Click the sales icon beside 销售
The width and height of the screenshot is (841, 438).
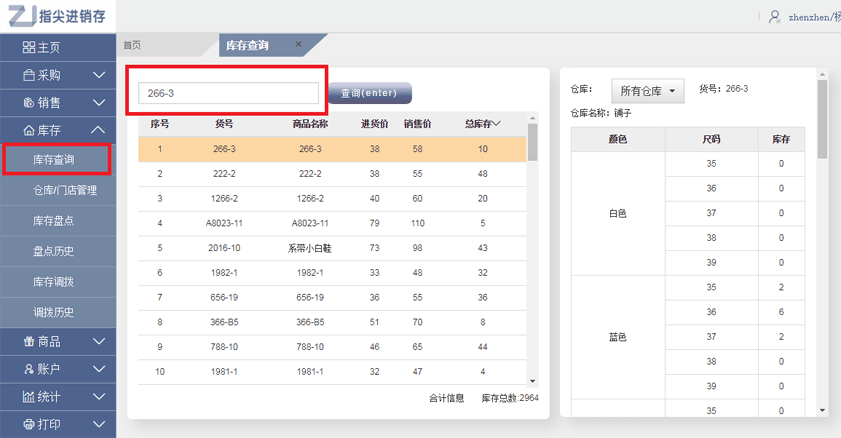pyautogui.click(x=29, y=102)
